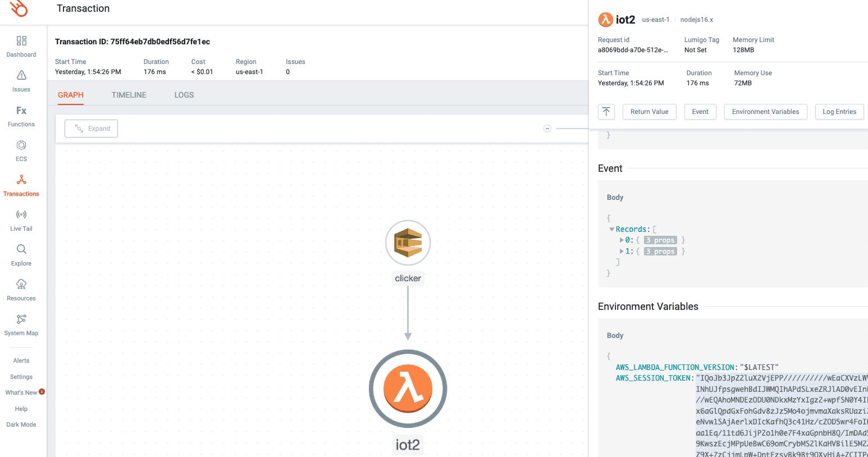This screenshot has height=457, width=868.
Task: Click the clicker node label
Action: 408,278
